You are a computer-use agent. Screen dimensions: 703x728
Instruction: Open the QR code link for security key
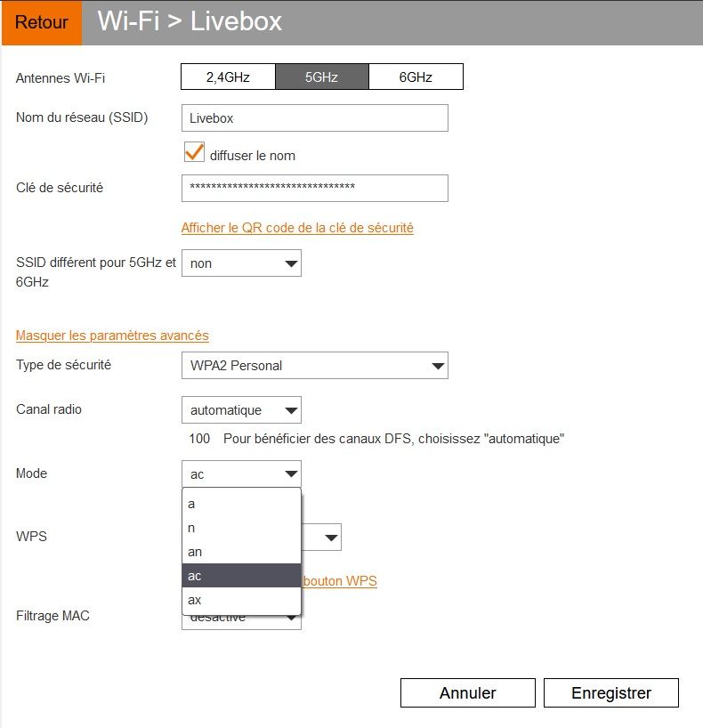297,228
